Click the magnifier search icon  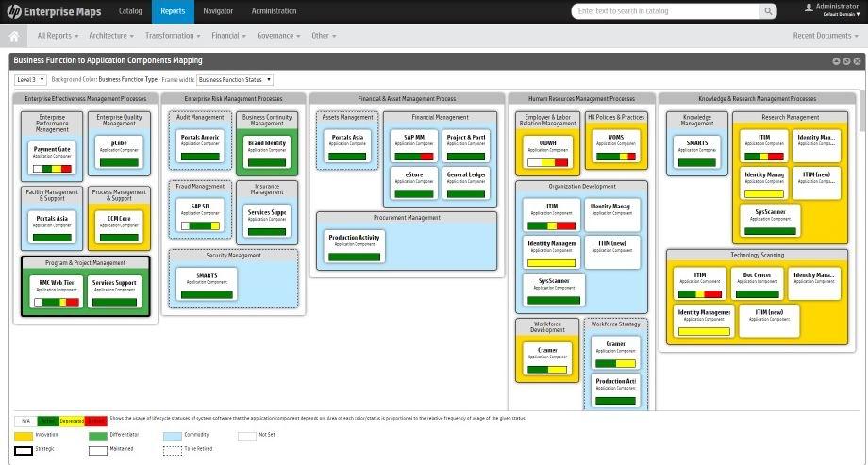coord(768,11)
